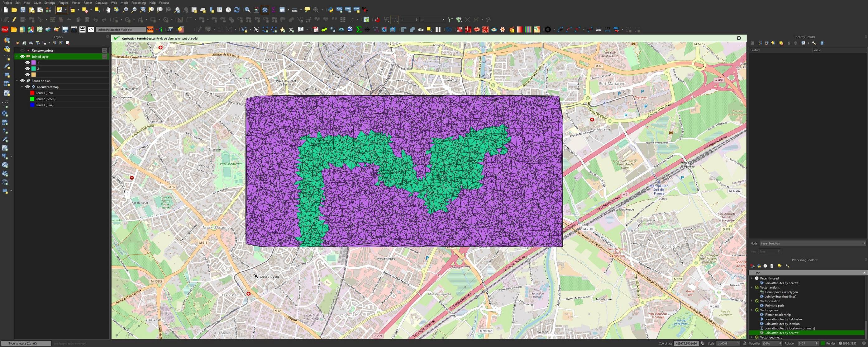
Task: Click the Zoom Out magnifier icon
Action: [x=134, y=10]
